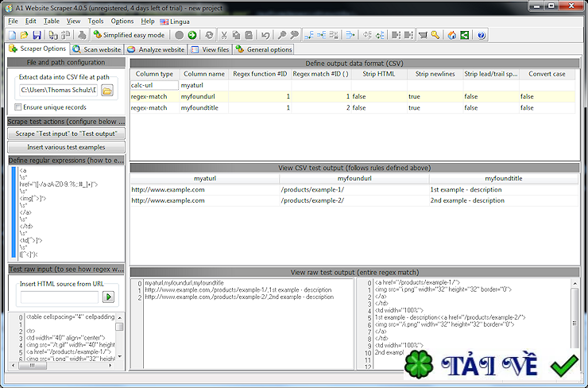Open the Options menu
The height and width of the screenshot is (388, 588).
(x=122, y=21)
